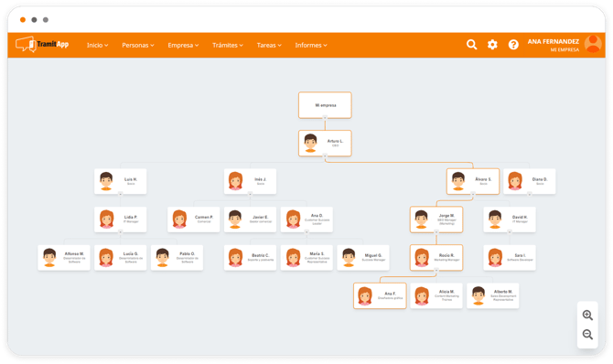Collapse subordinates under Luis H.
Screen dimensions: 613x364
121,194
